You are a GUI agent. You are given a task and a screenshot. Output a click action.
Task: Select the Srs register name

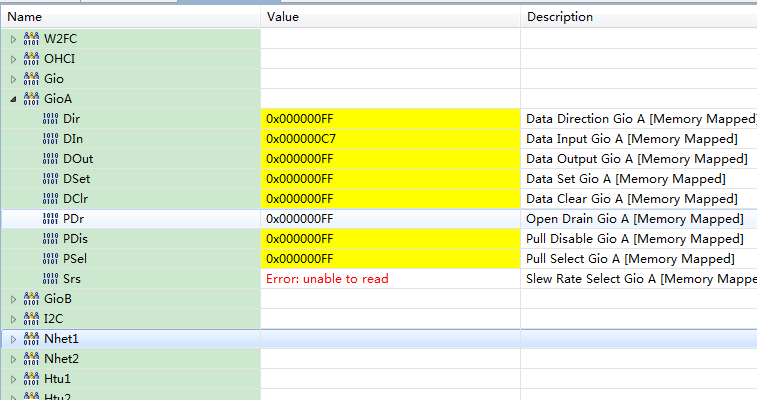(72, 279)
